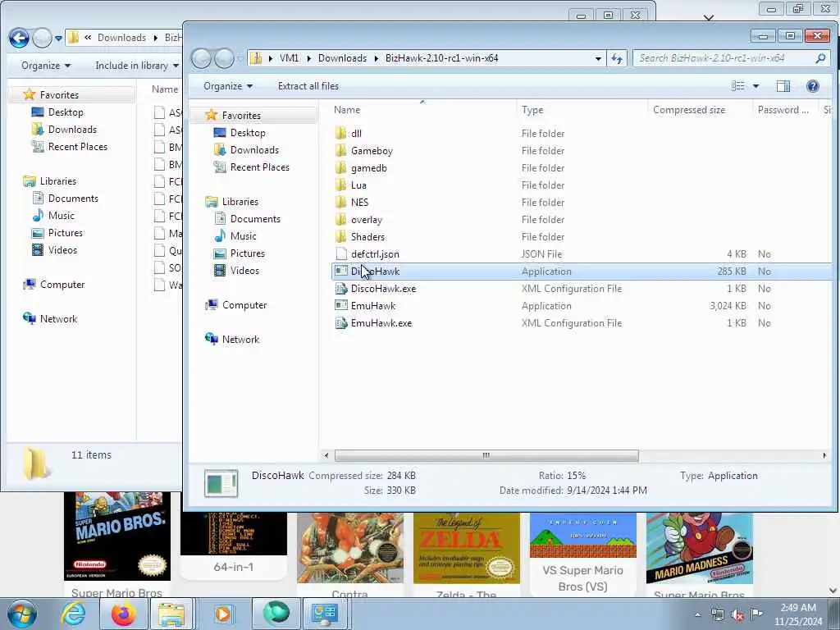Open Music library in front window
The height and width of the screenshot is (630, 840).
tap(243, 235)
